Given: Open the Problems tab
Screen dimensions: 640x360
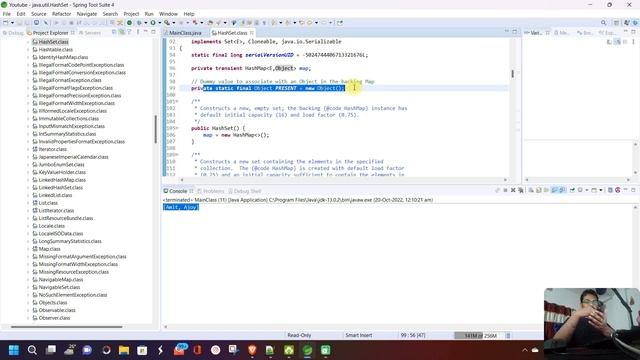Looking at the screenshot, I should 211,191.
